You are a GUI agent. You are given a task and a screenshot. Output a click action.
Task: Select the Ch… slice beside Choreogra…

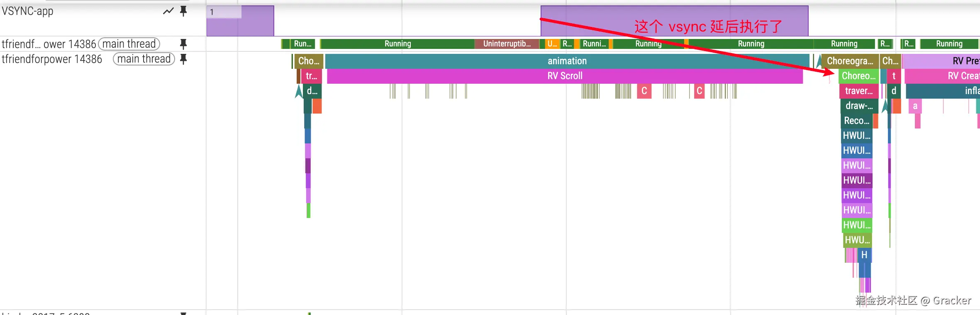point(890,61)
